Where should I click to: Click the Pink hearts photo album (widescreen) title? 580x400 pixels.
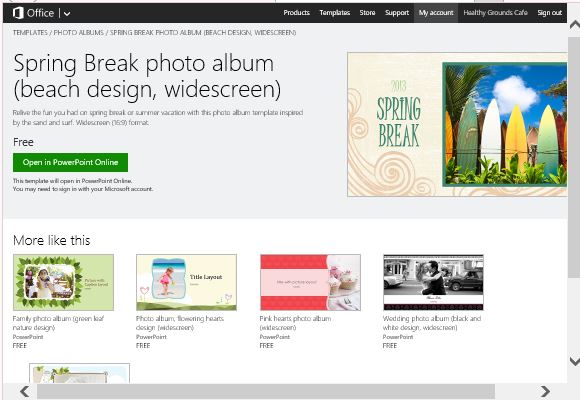pos(295,323)
